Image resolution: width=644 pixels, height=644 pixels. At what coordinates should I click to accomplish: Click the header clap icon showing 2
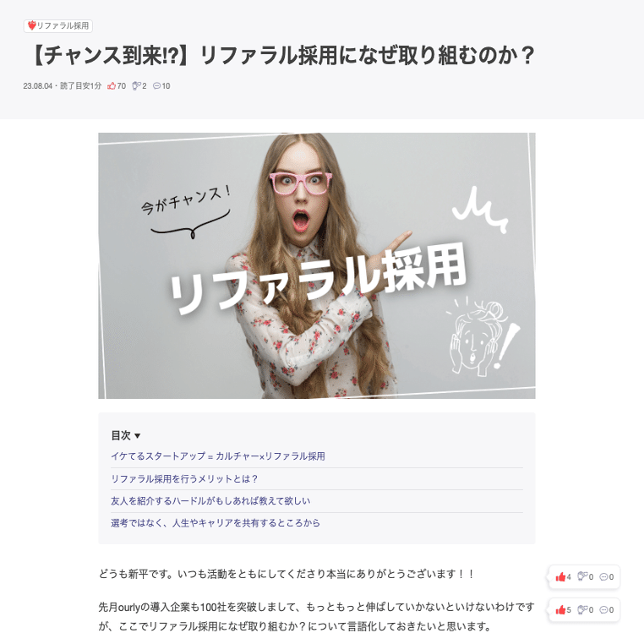(x=136, y=86)
